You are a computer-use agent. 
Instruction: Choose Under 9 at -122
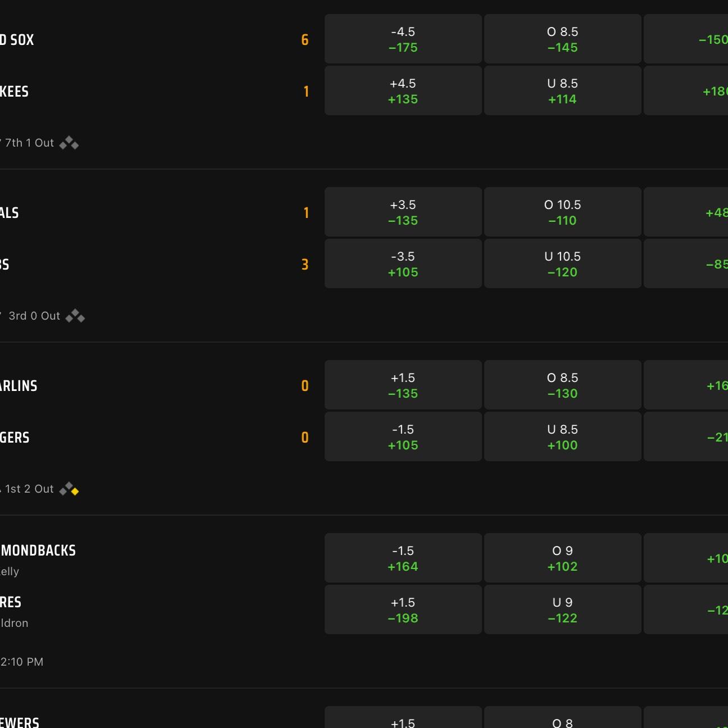(x=563, y=610)
